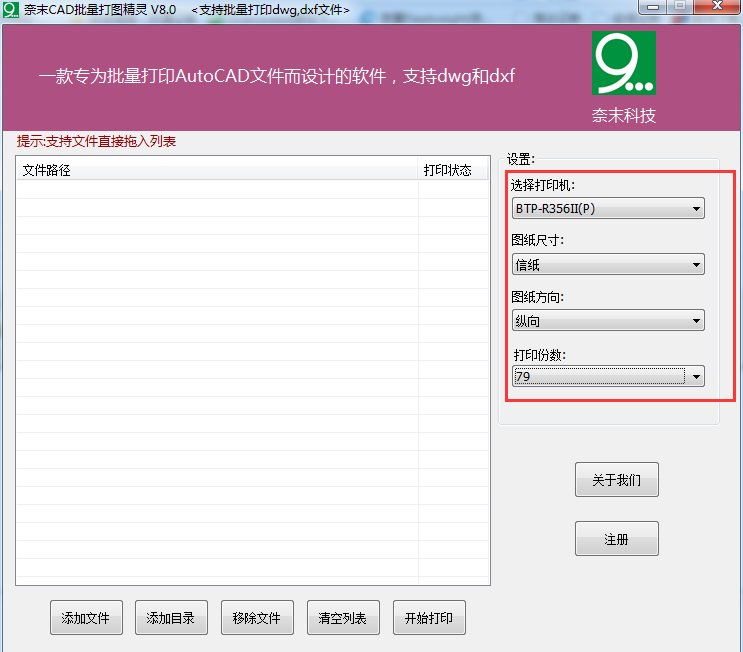Open the 关于我们 dialog
743x652 pixels.
click(616, 480)
